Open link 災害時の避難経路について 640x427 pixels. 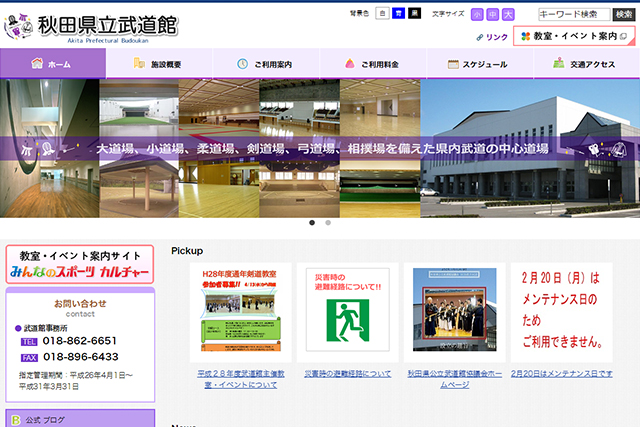pos(348,374)
